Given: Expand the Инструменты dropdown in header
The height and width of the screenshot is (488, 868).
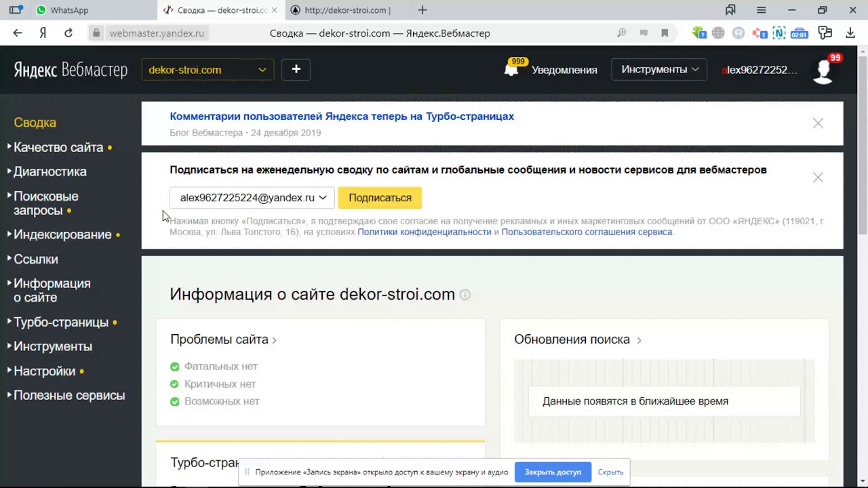Looking at the screenshot, I should point(659,70).
